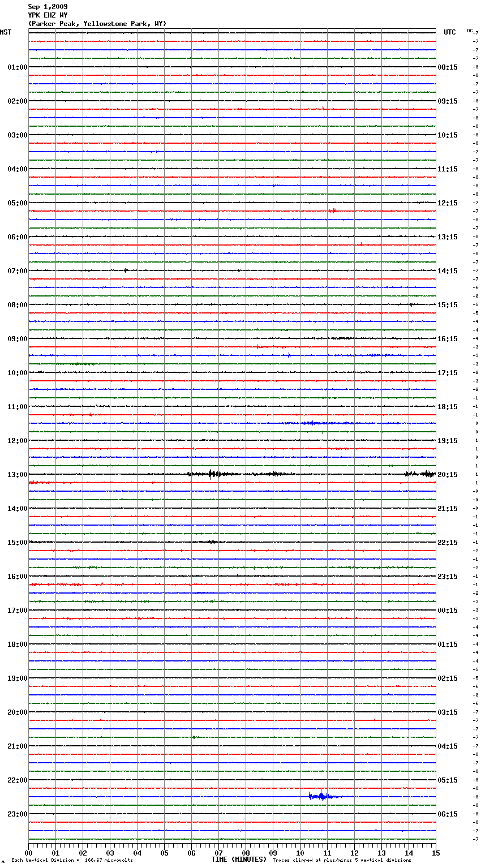This screenshot has height=868, width=481.
Task: Click the '05:15' UTC time label
Action: (x=448, y=780)
